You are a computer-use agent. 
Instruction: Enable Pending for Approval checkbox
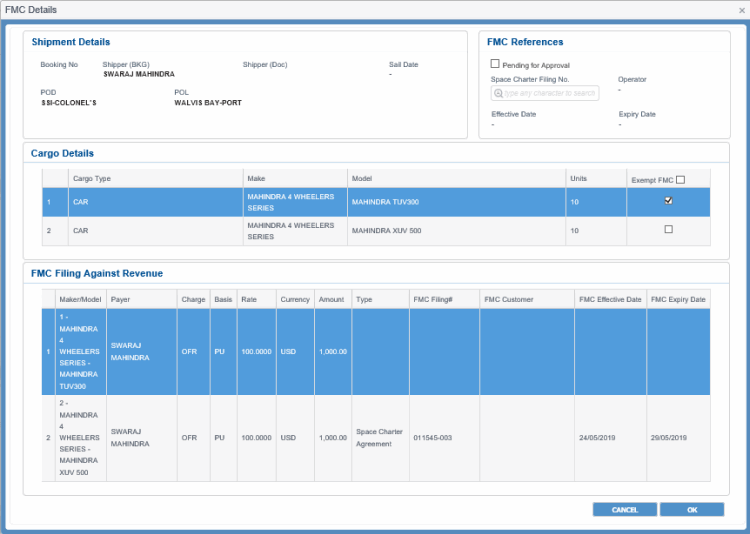click(x=495, y=64)
